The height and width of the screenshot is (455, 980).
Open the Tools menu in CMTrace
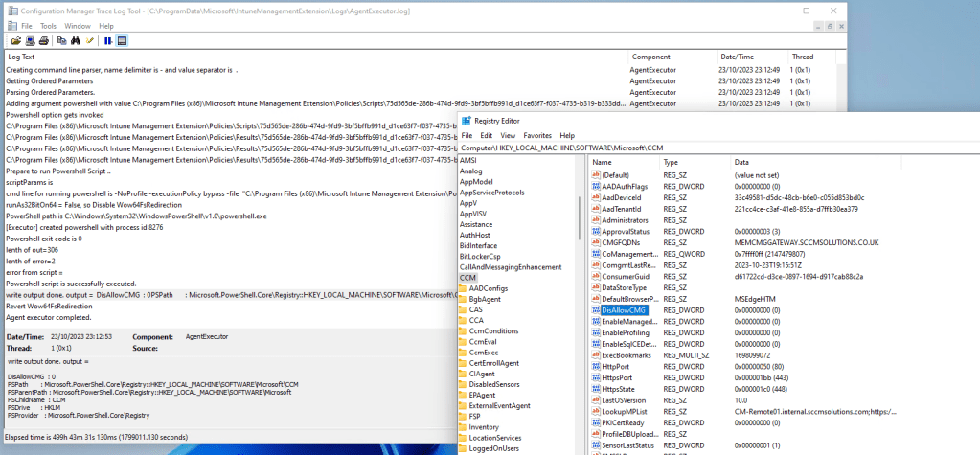[x=48, y=26]
